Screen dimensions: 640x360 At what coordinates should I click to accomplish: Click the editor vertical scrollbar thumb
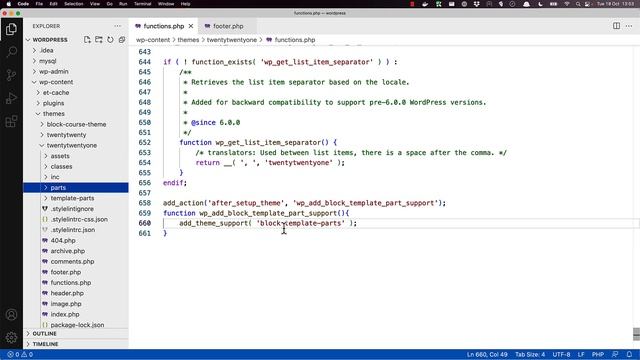[636, 334]
